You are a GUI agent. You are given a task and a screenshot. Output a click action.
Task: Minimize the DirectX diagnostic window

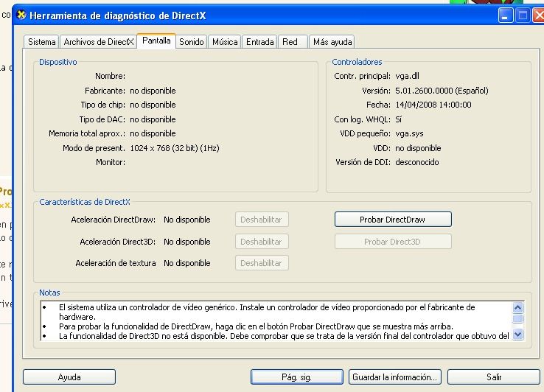pyautogui.click(x=506, y=15)
